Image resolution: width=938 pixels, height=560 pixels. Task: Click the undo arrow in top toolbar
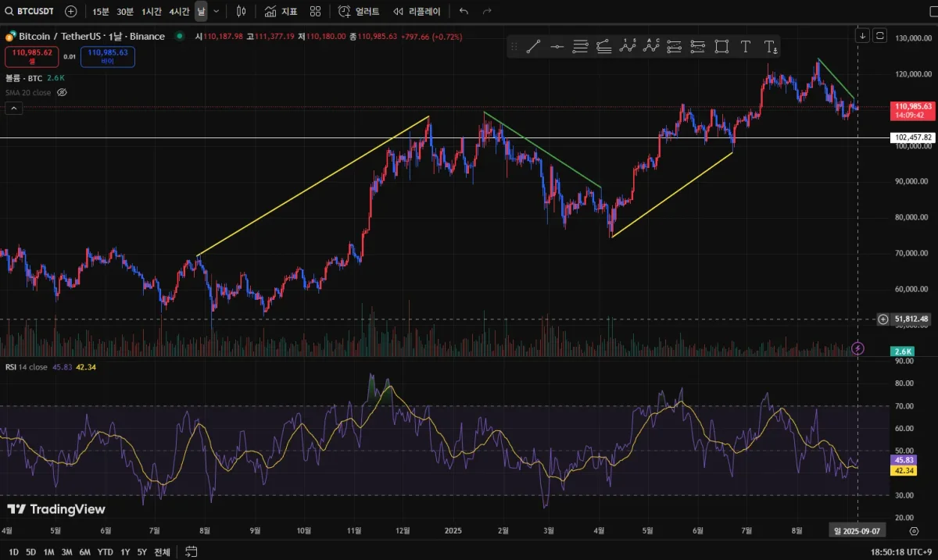click(464, 12)
